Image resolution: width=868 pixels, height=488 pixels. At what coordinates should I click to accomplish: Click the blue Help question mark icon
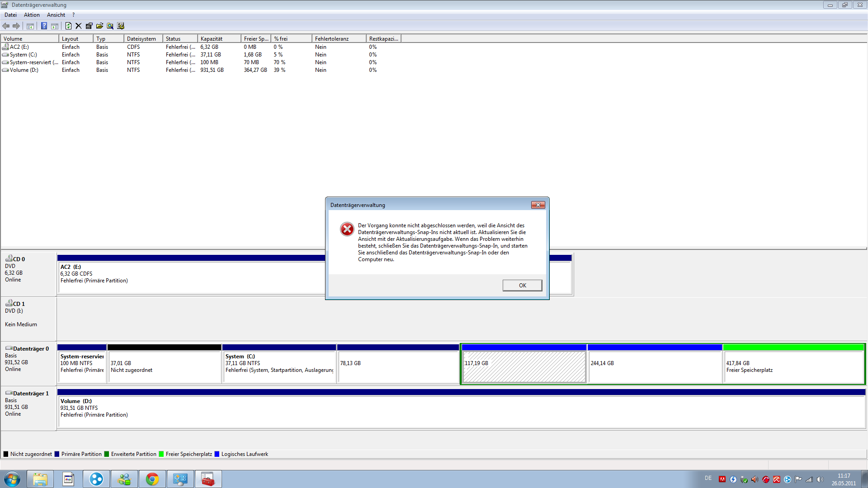tap(44, 26)
